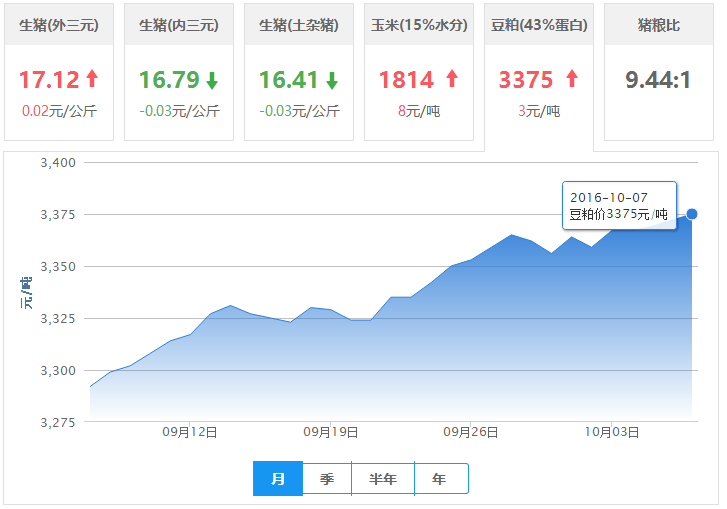Viewport: 727px width, 509px height.
Task: Click the 0.02元/公斤 change text
Action: pos(59,111)
